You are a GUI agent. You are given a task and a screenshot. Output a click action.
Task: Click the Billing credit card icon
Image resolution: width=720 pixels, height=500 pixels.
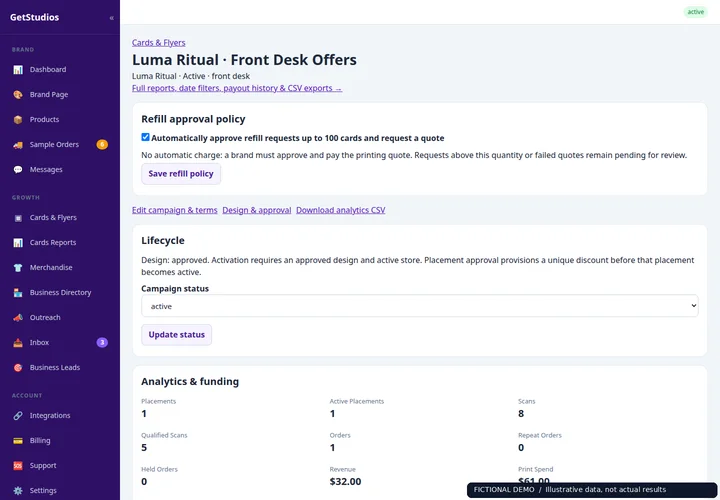coord(18,441)
